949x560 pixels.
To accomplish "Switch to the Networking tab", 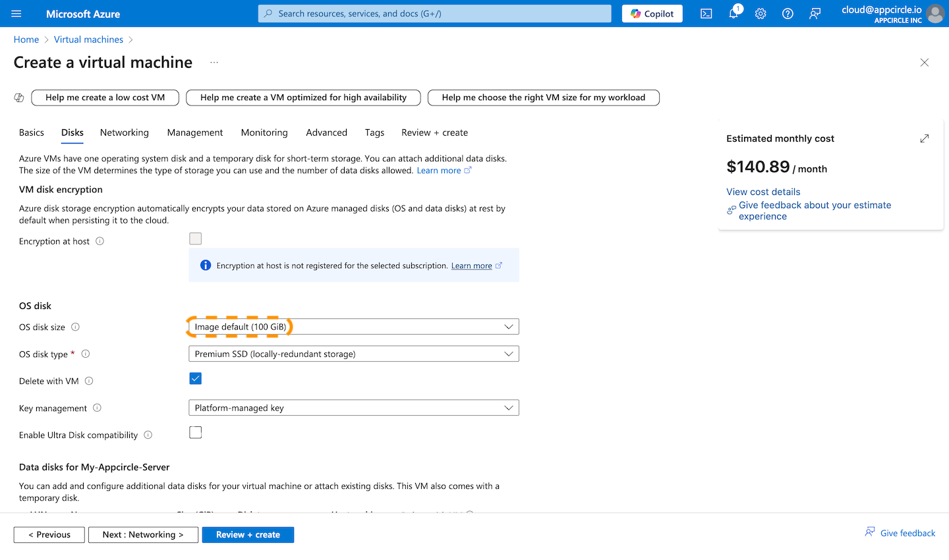I will (x=125, y=132).
